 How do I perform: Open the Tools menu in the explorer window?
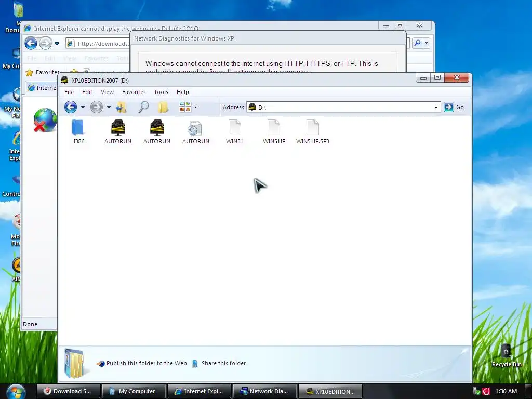[161, 92]
